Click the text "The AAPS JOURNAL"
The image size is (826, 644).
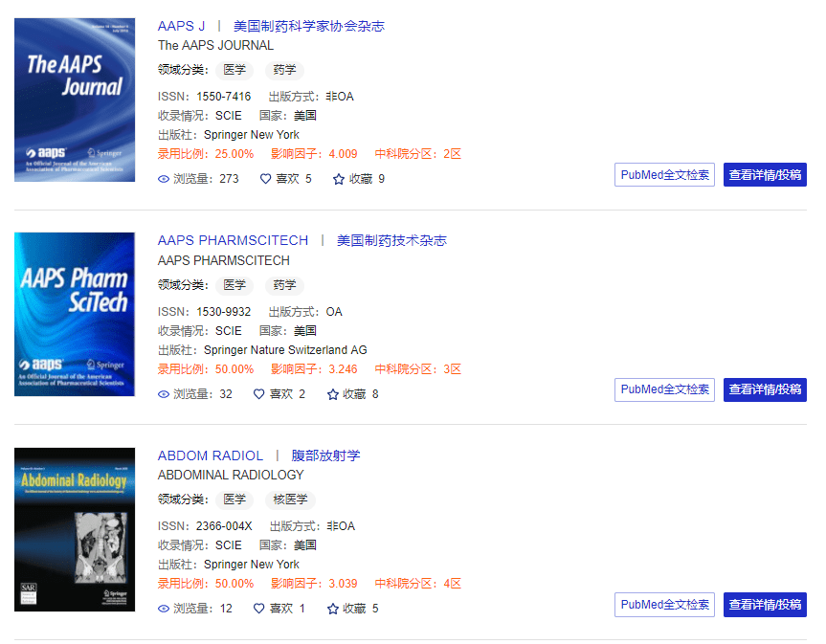(x=215, y=46)
